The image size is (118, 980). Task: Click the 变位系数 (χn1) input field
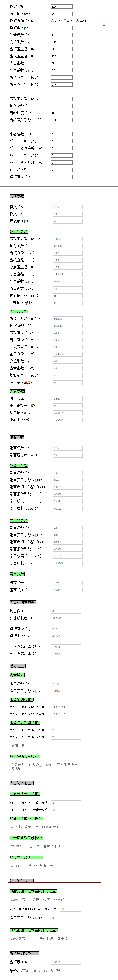pyautogui.click(x=62, y=42)
